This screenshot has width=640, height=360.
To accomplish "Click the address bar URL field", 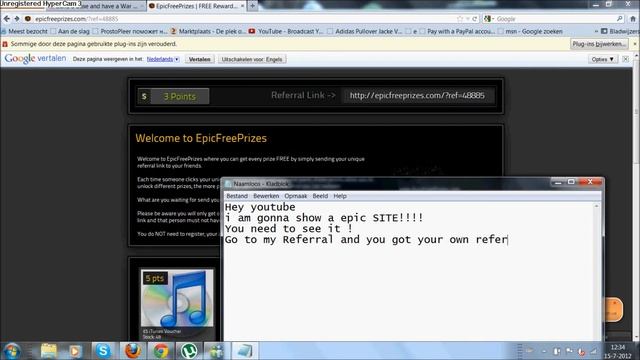I will (245, 19).
